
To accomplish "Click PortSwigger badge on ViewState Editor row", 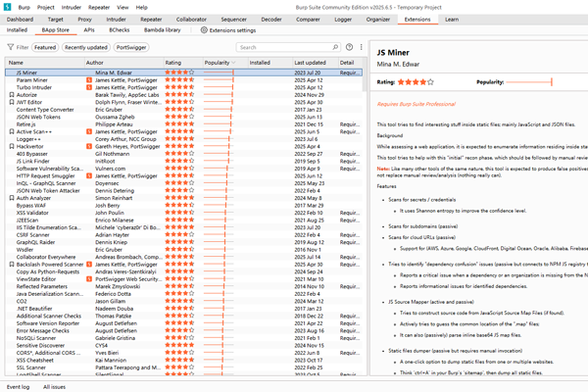I will (89, 279).
